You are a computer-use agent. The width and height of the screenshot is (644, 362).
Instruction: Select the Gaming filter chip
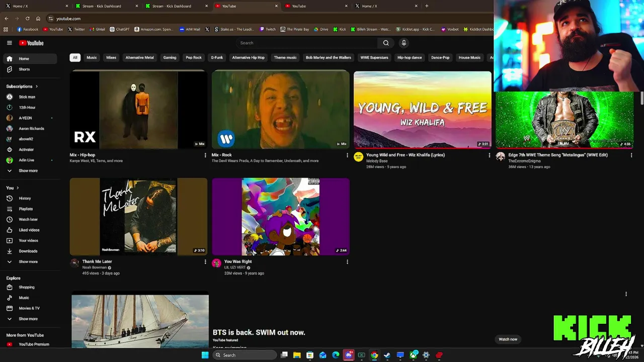coord(170,57)
